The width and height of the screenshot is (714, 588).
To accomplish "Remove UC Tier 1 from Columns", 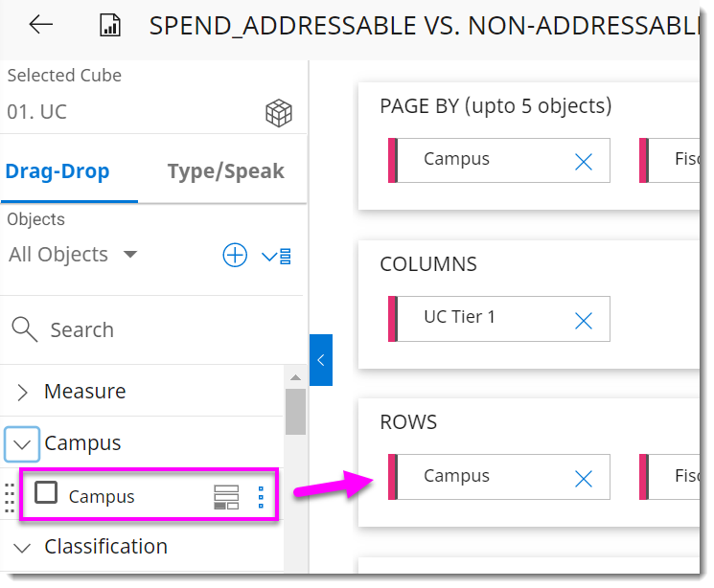I will pos(583,321).
